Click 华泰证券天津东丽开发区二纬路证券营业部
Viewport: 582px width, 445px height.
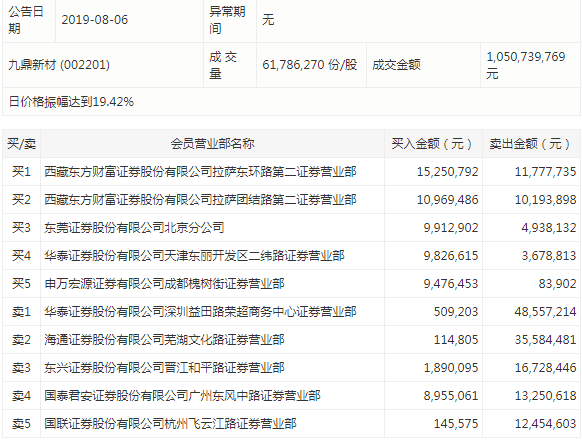[x=194, y=256]
